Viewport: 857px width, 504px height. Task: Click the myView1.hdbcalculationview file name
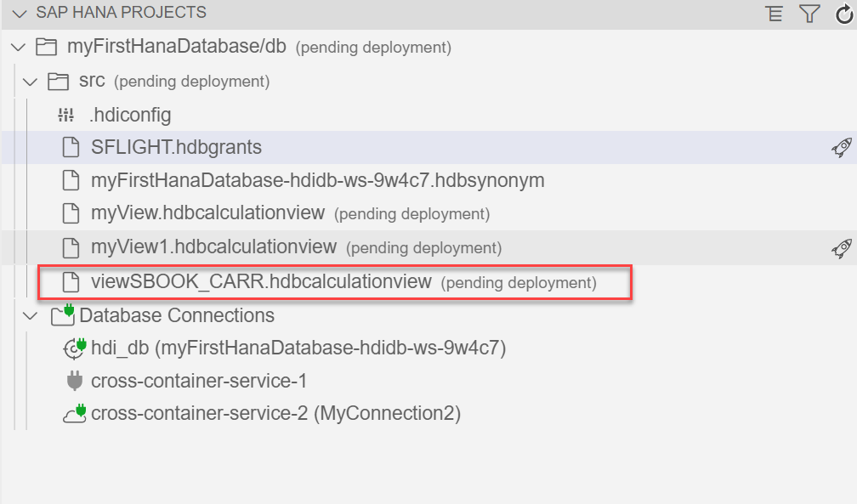point(213,247)
